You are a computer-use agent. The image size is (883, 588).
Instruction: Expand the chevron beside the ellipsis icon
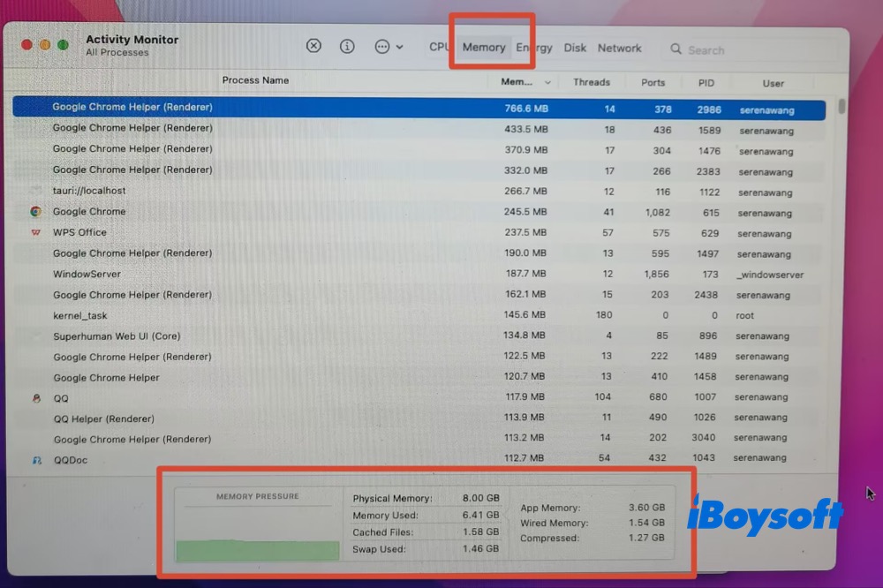399,48
